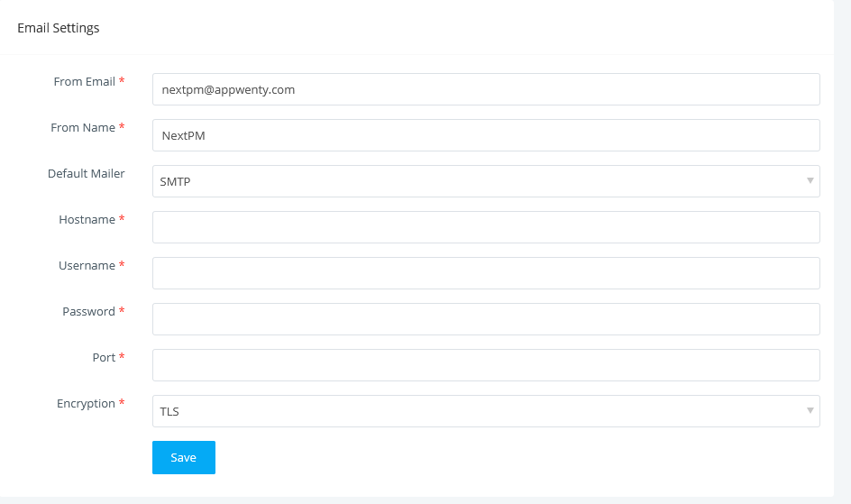Focus the Password input field

pyautogui.click(x=486, y=319)
